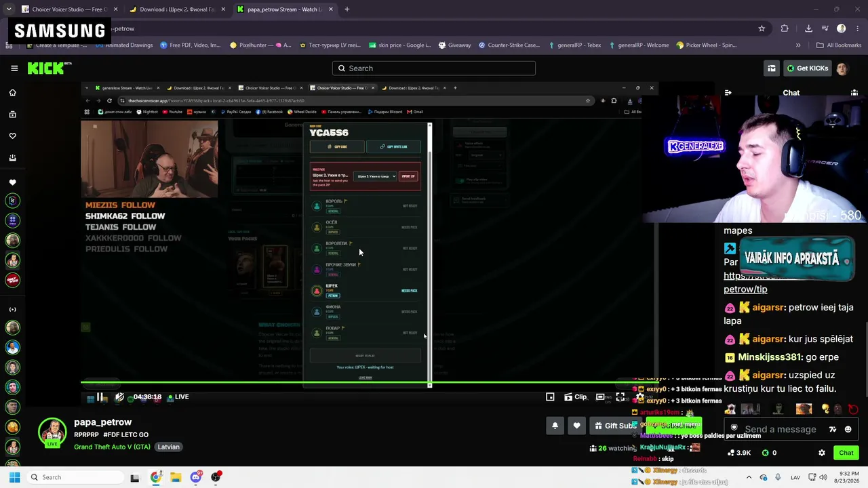
Task: Open Google Chrome from the taskbar
Action: pos(155,477)
